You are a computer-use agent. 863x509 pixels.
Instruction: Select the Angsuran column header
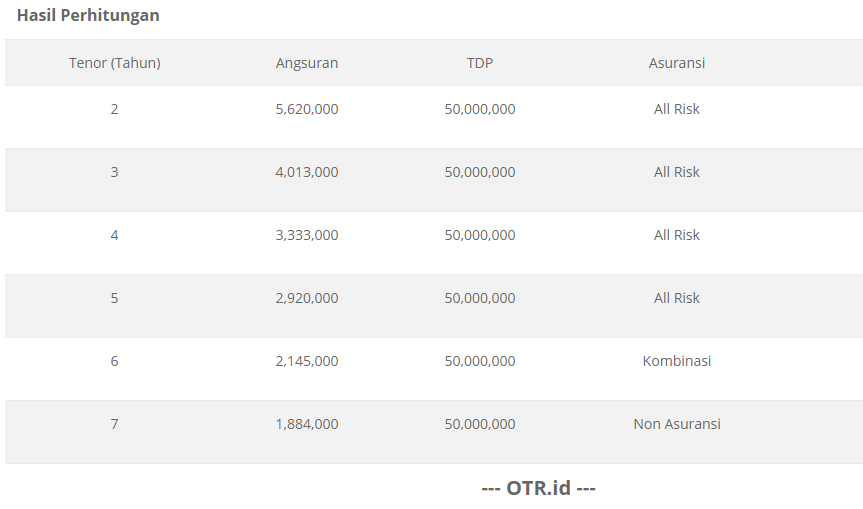pos(307,63)
